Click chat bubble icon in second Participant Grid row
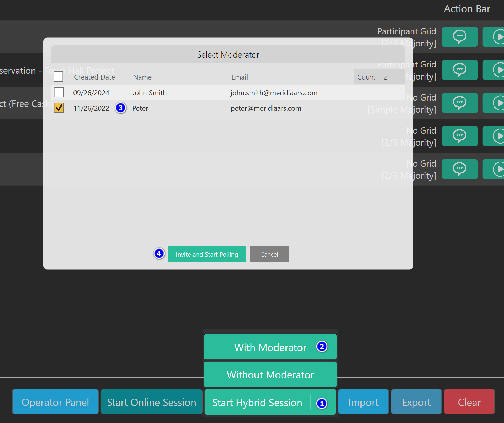 click(459, 70)
